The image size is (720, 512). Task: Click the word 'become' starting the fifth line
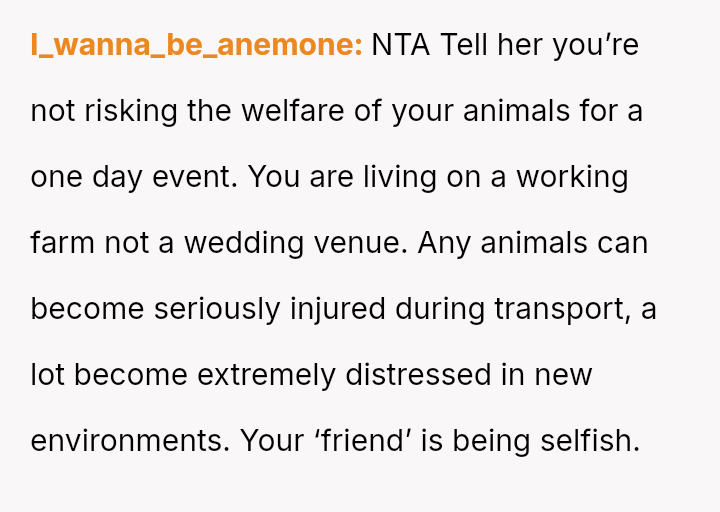[x=87, y=309]
